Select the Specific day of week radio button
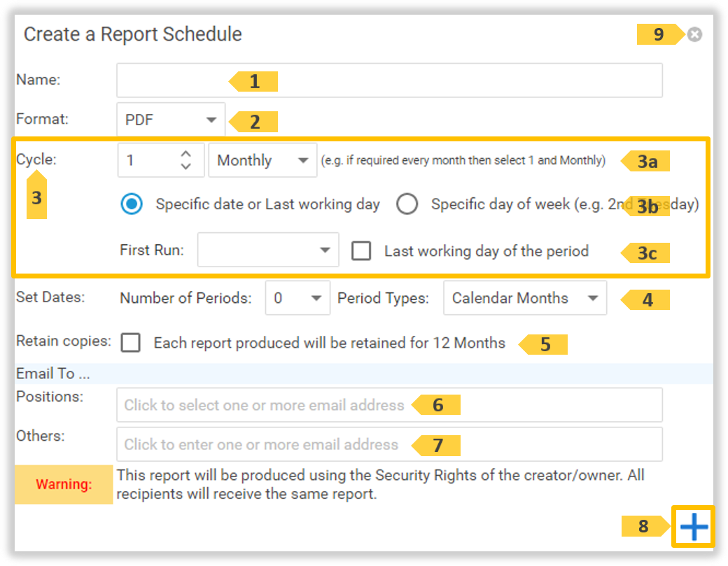This screenshot has width=728, height=566. pos(406,204)
